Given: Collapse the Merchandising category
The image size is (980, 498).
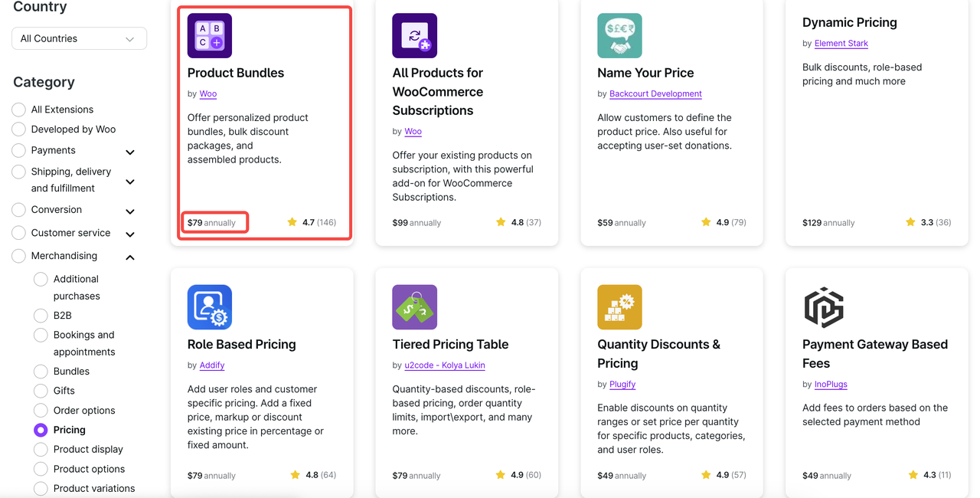Looking at the screenshot, I should click(x=130, y=257).
